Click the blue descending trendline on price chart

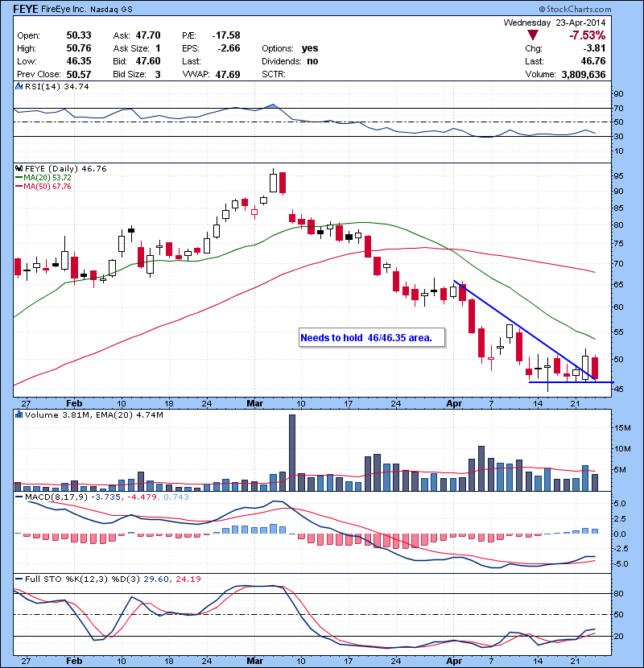(x=524, y=330)
